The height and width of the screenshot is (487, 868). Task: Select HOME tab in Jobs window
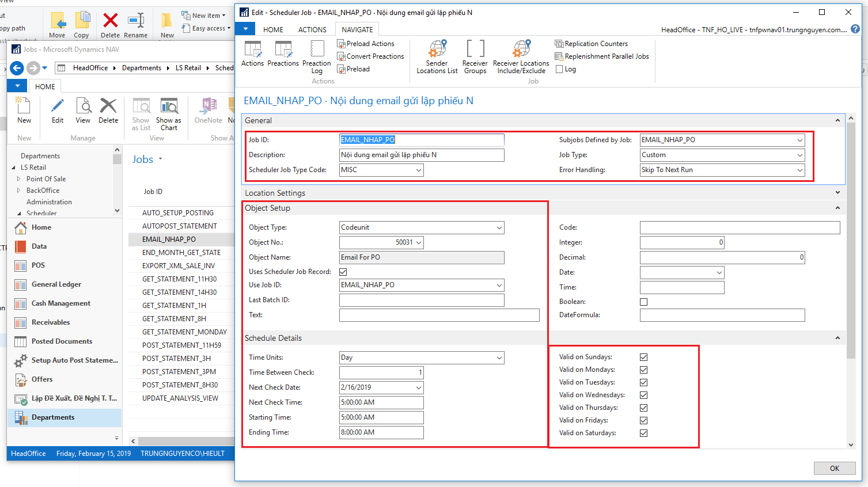[x=45, y=86]
